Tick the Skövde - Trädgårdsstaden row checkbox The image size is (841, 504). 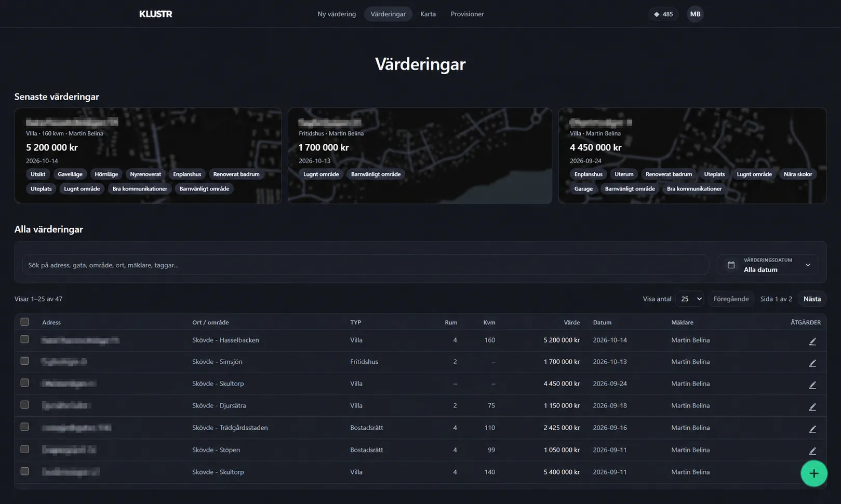pyautogui.click(x=24, y=427)
